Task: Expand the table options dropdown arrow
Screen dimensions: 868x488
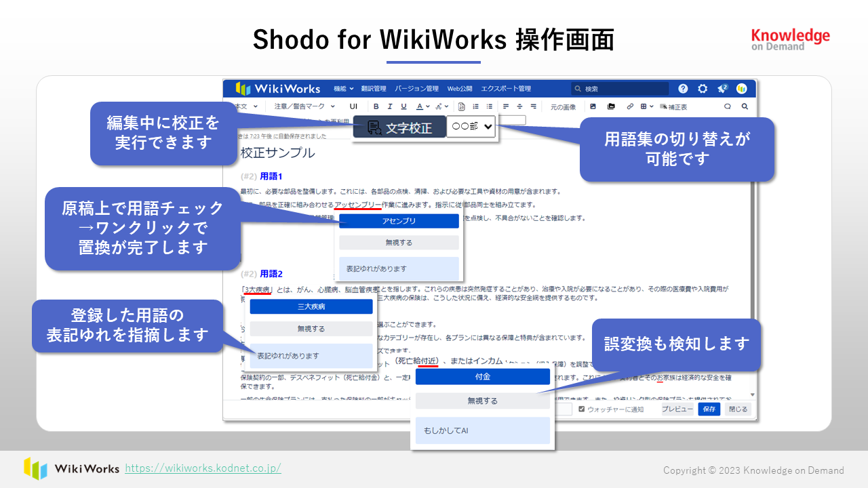Action: point(652,106)
